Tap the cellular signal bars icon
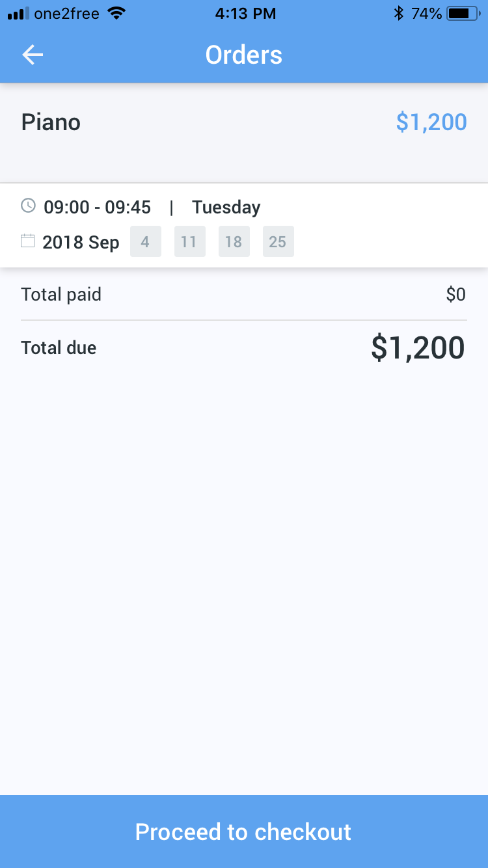The image size is (488, 868). (x=18, y=14)
